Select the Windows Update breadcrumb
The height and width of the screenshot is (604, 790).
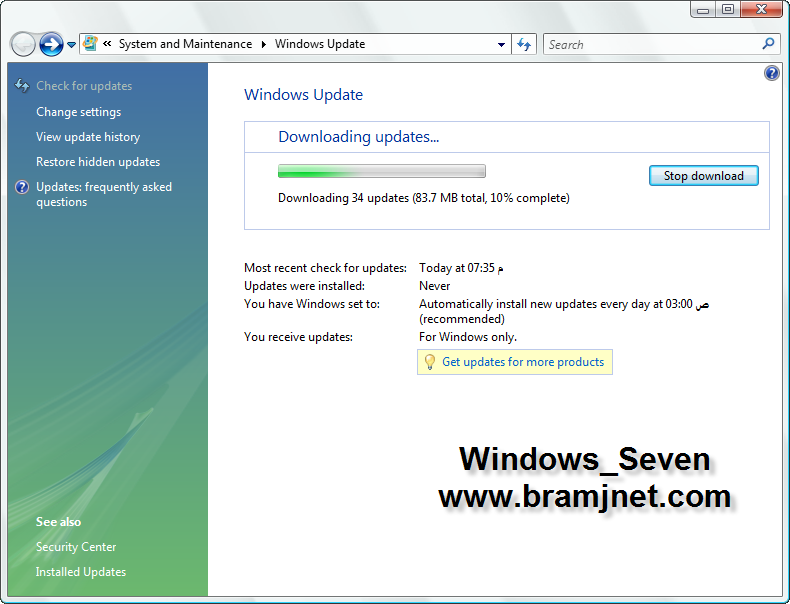[x=320, y=44]
